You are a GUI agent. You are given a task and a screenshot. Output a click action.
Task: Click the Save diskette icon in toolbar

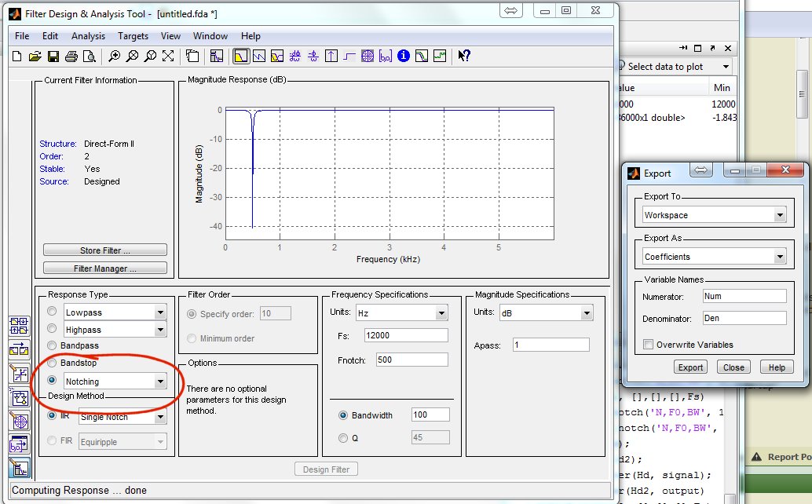click(x=53, y=56)
